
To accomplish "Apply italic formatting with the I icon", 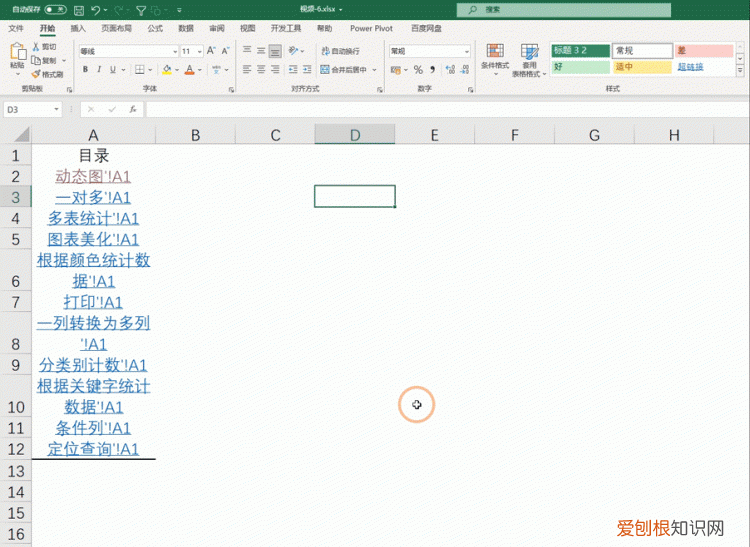I will coord(99,70).
